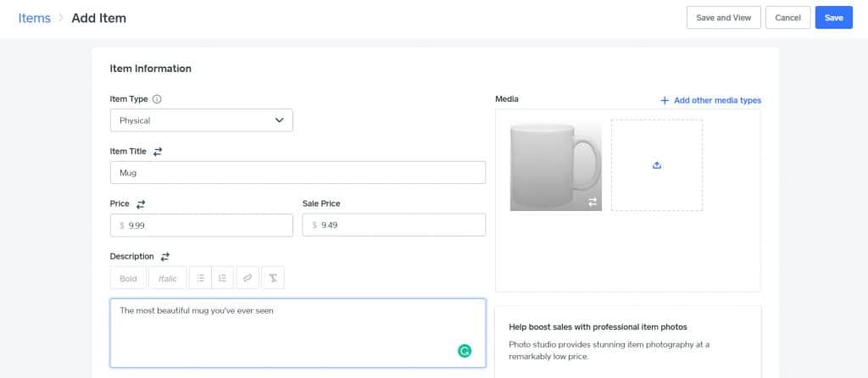
Task: Clear text formatting in description
Action: (x=273, y=278)
